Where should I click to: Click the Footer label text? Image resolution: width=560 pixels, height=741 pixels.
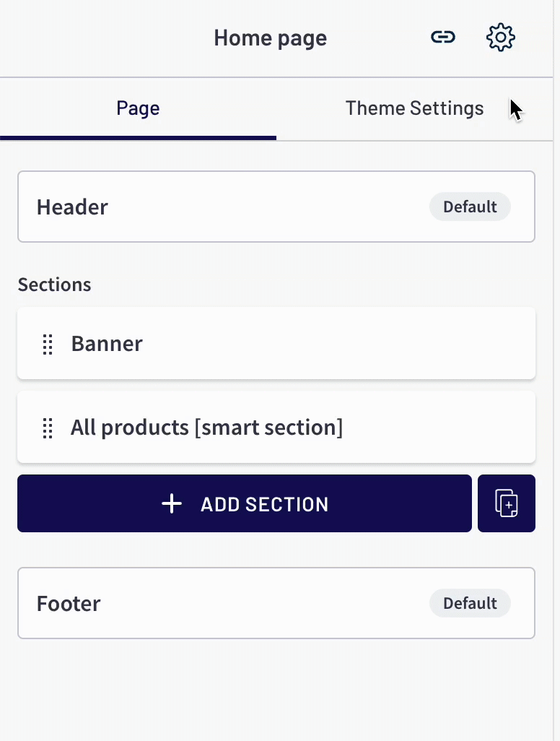click(x=69, y=604)
